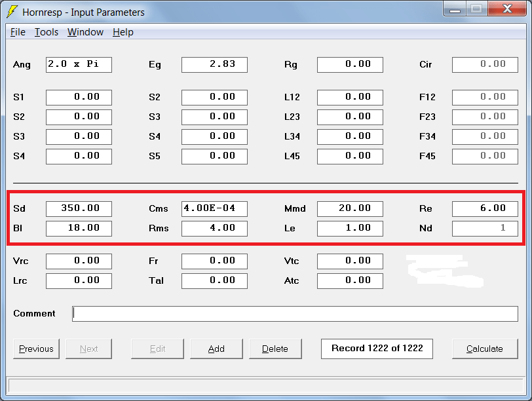Select the Cms field showing 4.00E-04

coord(214,208)
